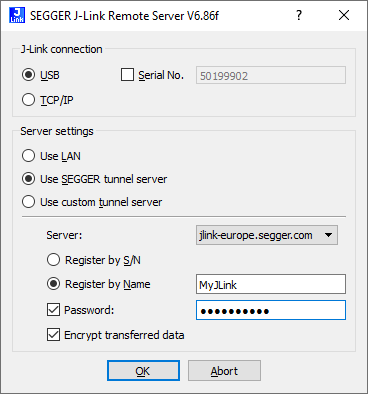368x394 pixels.
Task: Toggle Encrypt transferred data checkbox
Action: point(53,335)
